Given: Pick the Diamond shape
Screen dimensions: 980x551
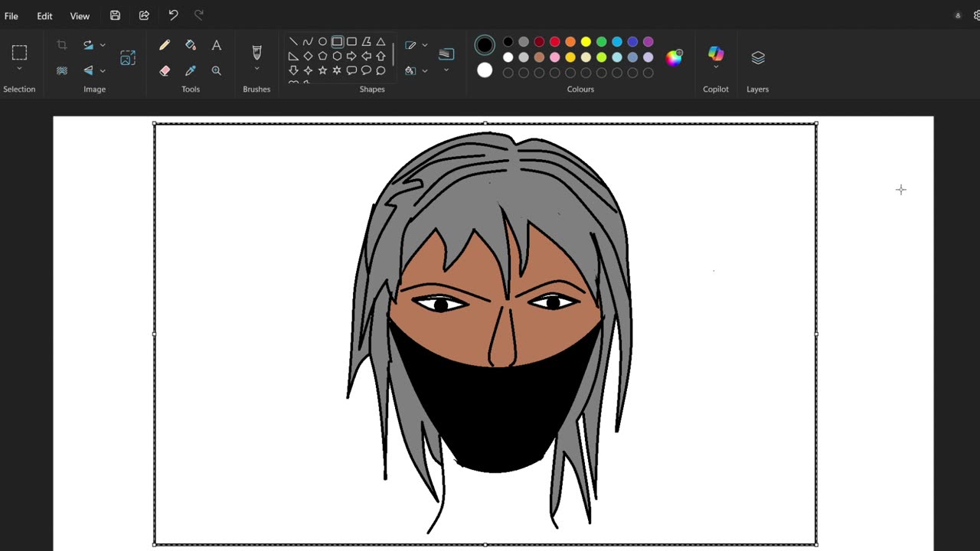Looking at the screenshot, I should [x=308, y=56].
